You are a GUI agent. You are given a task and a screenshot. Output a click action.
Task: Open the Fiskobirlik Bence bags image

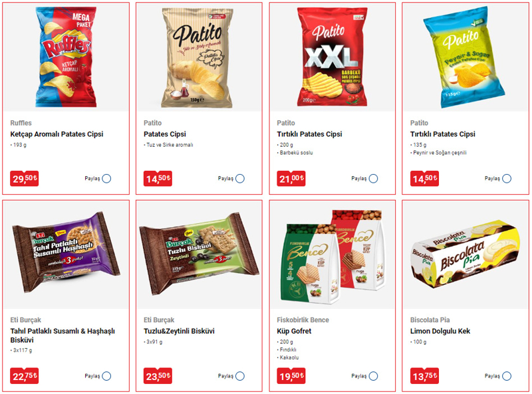coord(333,256)
